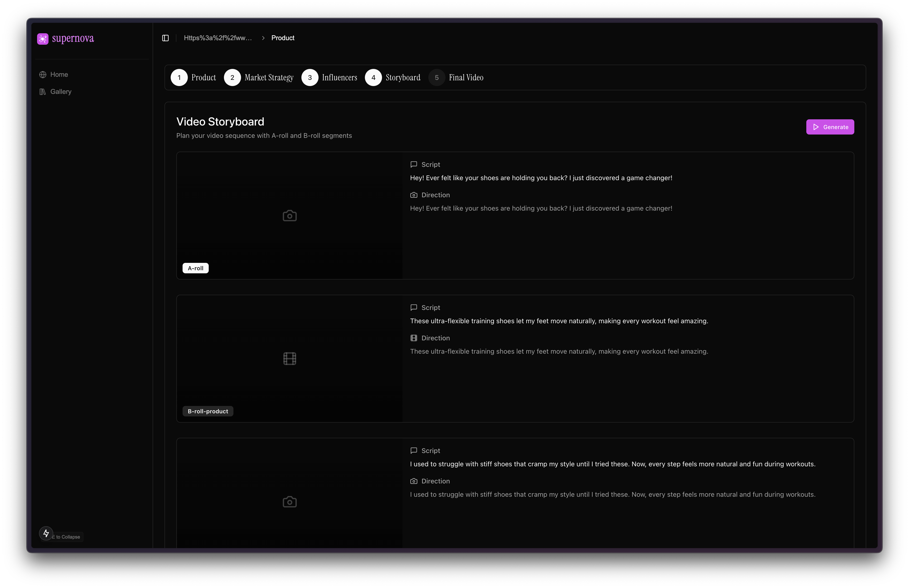This screenshot has width=909, height=588.
Task: Click the camera icon in A-roll thumbnail
Action: click(x=289, y=216)
